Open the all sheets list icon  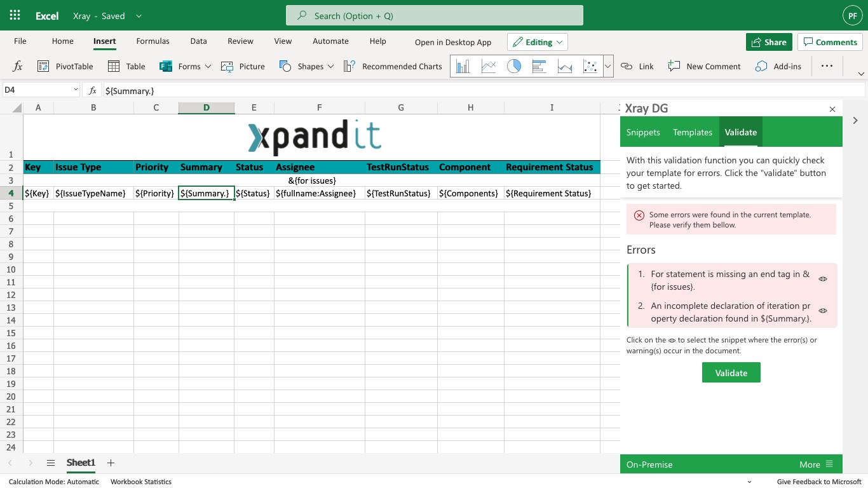coord(51,463)
